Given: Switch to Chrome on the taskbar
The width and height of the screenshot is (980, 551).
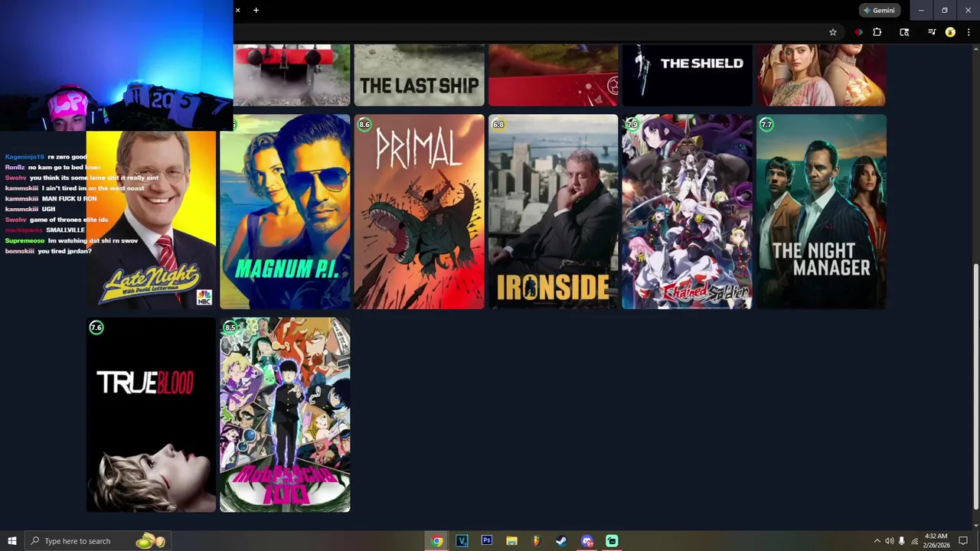Looking at the screenshot, I should (x=437, y=541).
